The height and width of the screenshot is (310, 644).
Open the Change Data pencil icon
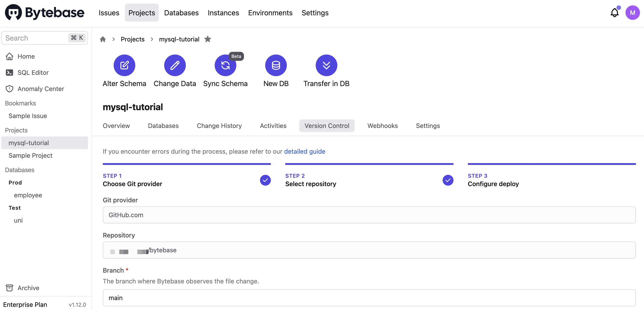pyautogui.click(x=175, y=65)
